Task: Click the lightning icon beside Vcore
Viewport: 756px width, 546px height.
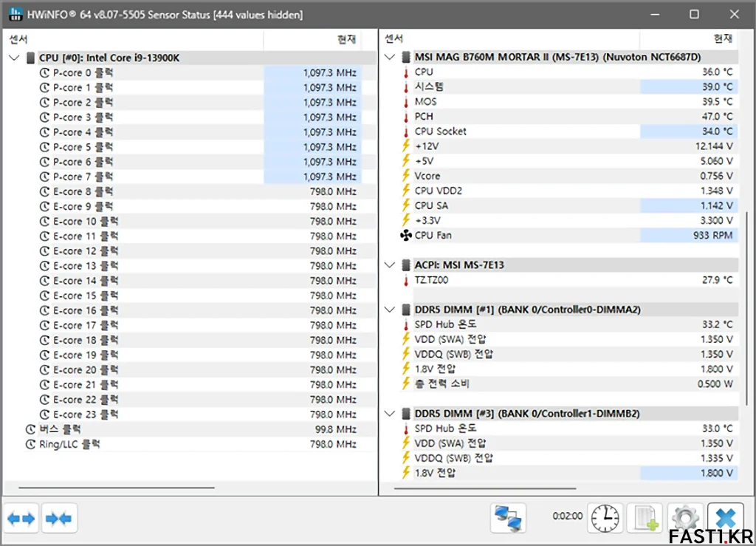Action: (x=406, y=176)
